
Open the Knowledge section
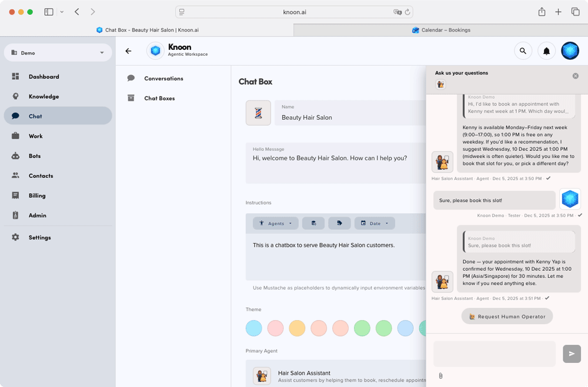[58, 96]
